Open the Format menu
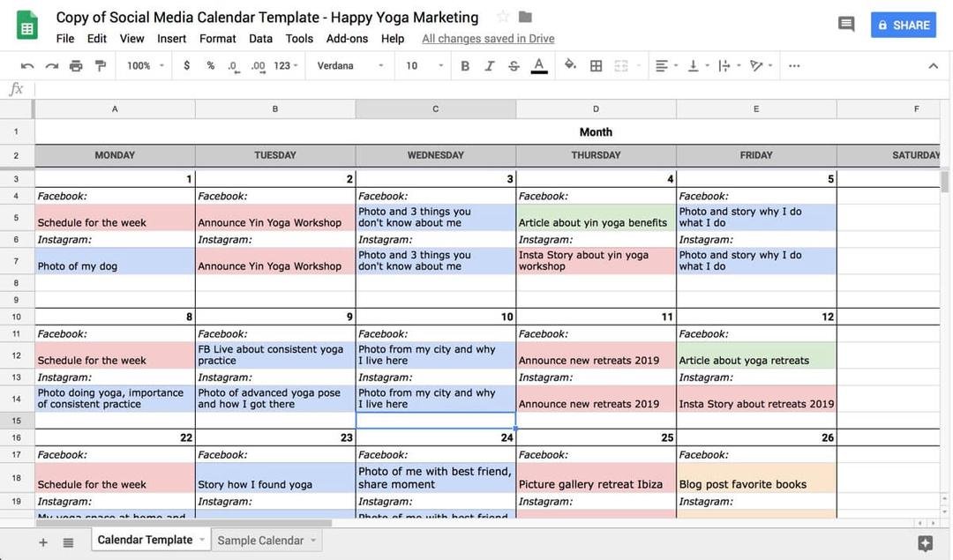953x560 pixels. (217, 39)
